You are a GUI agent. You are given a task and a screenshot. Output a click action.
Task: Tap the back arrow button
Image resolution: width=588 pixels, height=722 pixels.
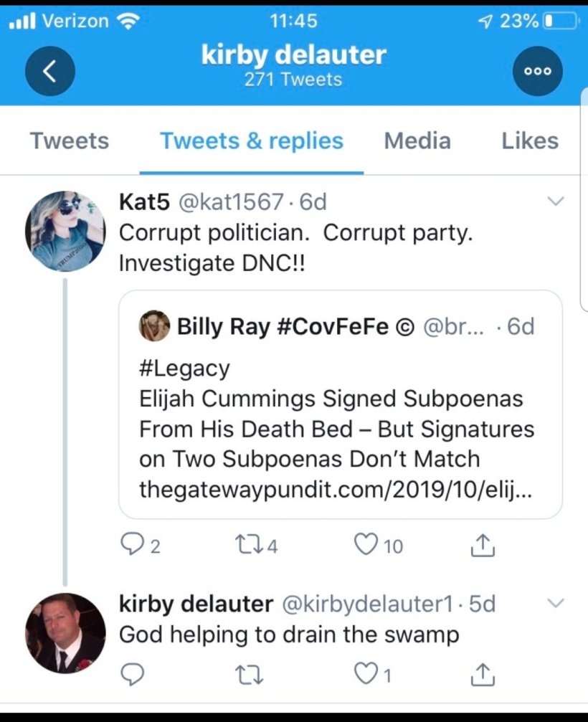(49, 71)
